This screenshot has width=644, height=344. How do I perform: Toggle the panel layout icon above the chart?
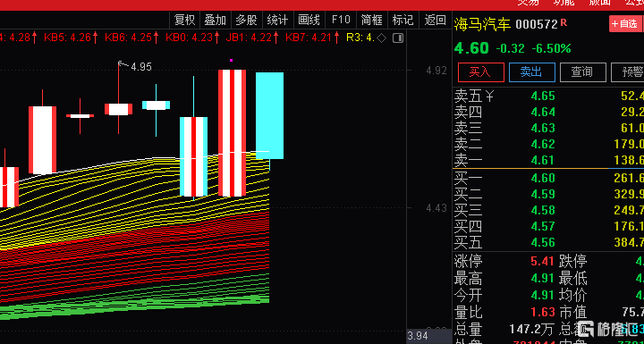[x=398, y=38]
